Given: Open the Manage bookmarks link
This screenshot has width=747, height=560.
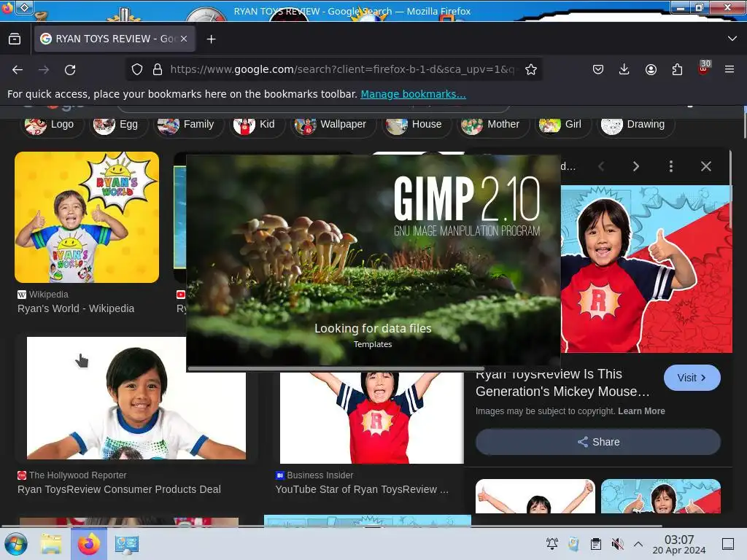Looking at the screenshot, I should point(413,94).
